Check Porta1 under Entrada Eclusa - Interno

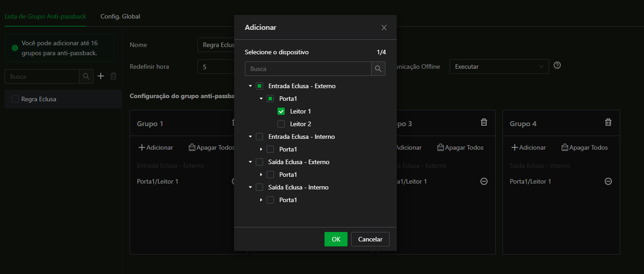click(x=270, y=149)
